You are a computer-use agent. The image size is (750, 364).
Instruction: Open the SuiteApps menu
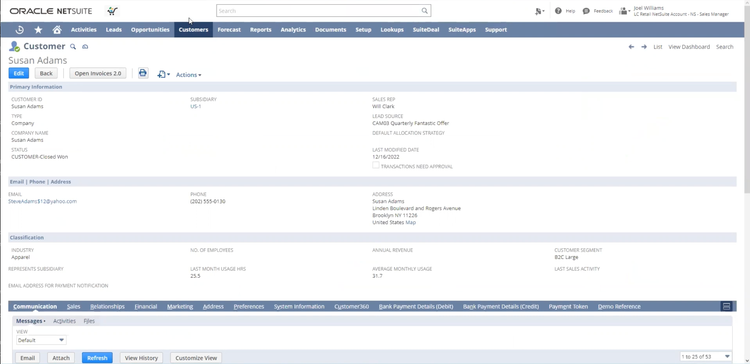tap(462, 30)
